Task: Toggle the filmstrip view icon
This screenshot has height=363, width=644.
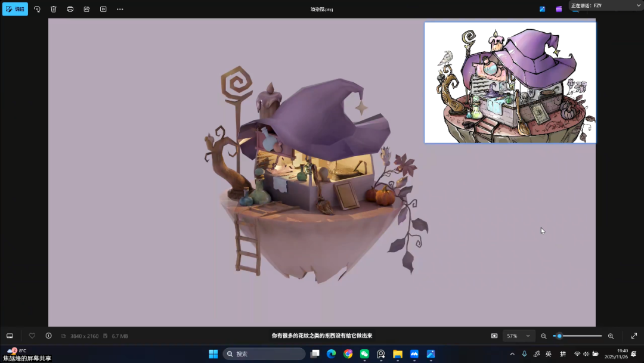Action: pyautogui.click(x=10, y=336)
